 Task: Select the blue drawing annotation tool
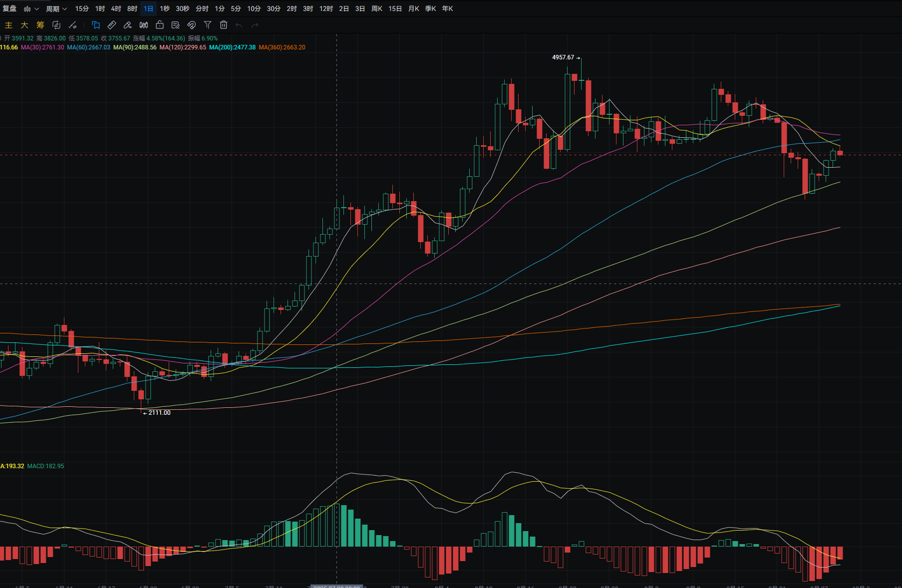coord(96,25)
